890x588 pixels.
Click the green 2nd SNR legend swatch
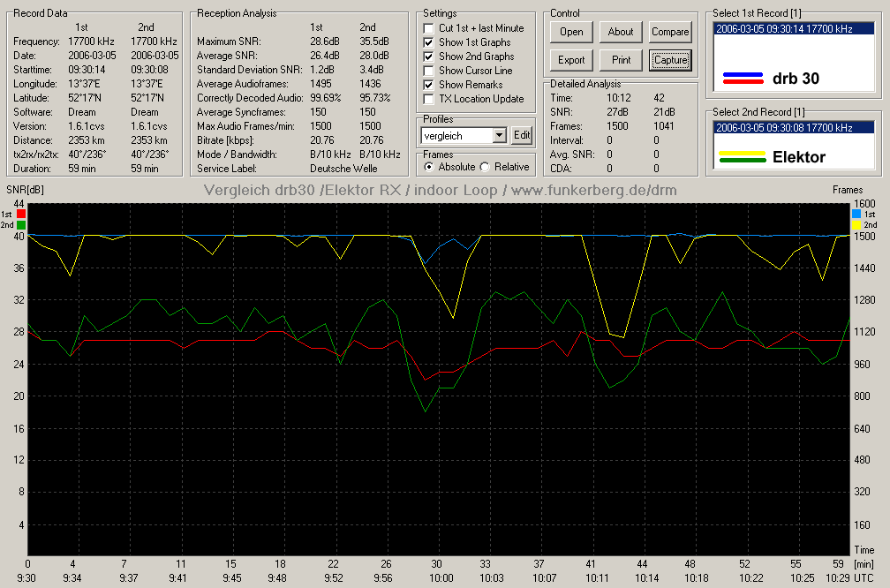click(21, 225)
